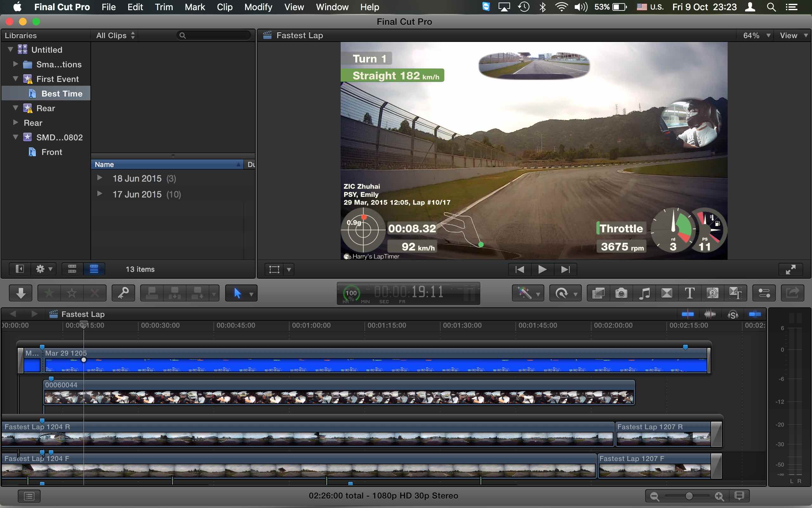
Task: Open the viewer View options dropdown
Action: click(x=794, y=35)
